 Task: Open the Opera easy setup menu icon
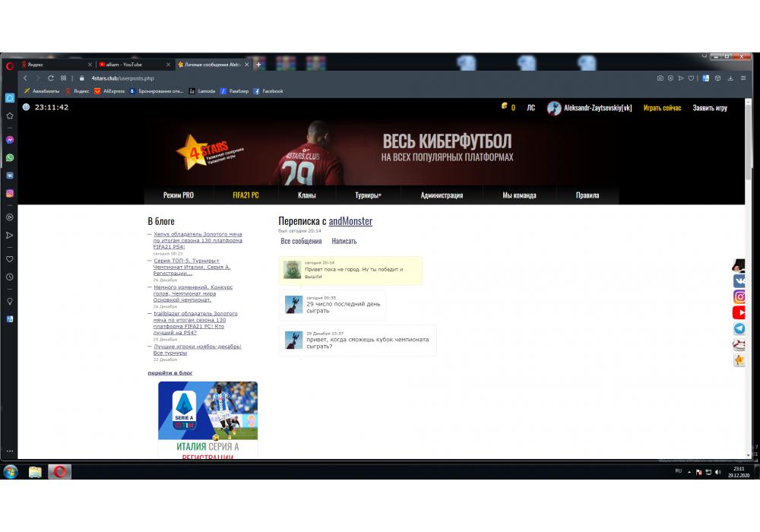click(743, 78)
